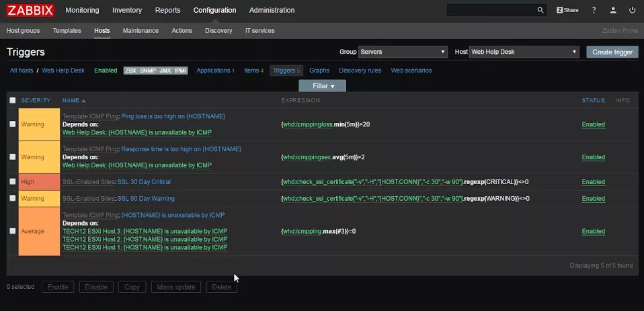The height and width of the screenshot is (311, 644).
Task: Go to Maintenance submenu
Action: coord(140,31)
